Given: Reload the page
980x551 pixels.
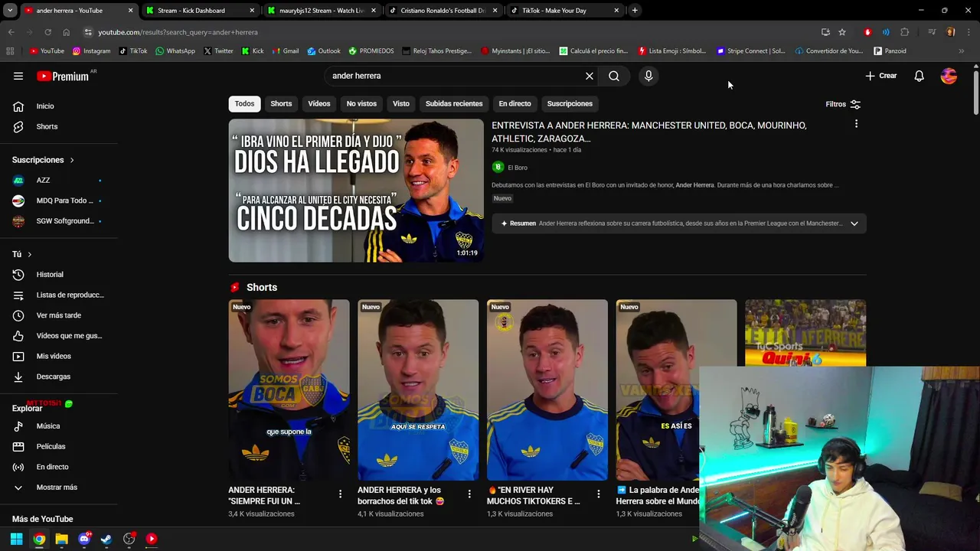Looking at the screenshot, I should [x=47, y=32].
